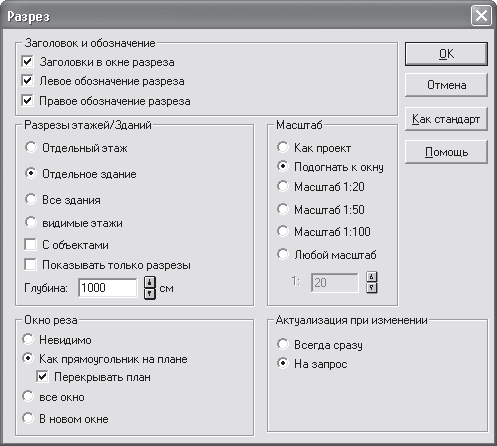Viewport: 497px width, 446px height.
Task: Uncheck Перекрывать план option
Action: tap(42, 377)
